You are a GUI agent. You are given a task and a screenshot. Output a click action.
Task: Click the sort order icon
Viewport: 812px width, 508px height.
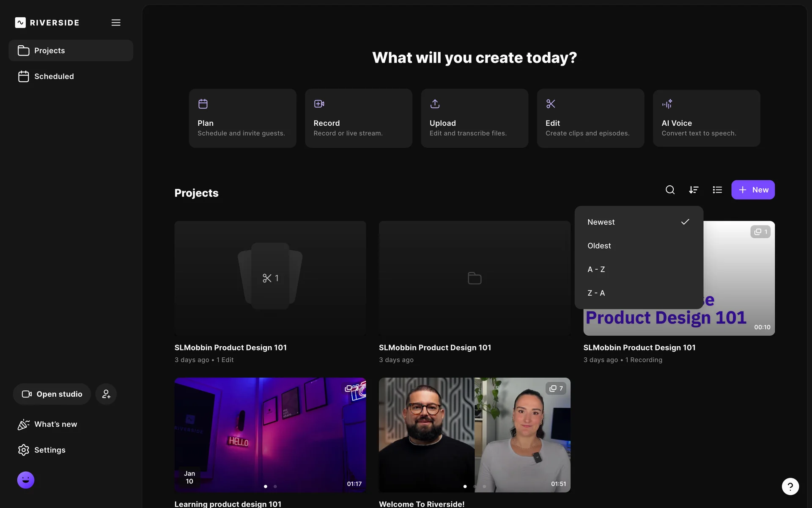pos(694,190)
